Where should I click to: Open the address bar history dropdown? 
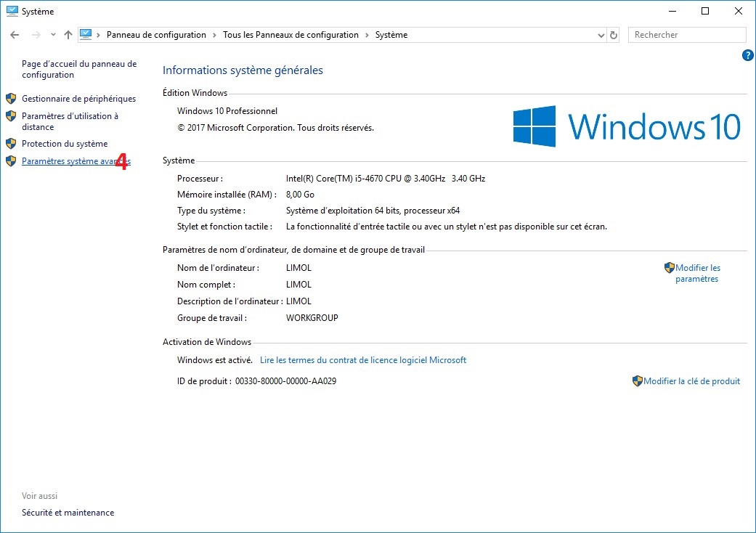(x=601, y=35)
